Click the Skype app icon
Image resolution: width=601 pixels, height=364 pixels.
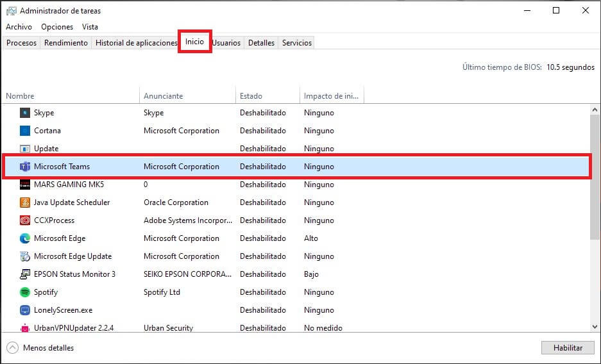pos(25,113)
